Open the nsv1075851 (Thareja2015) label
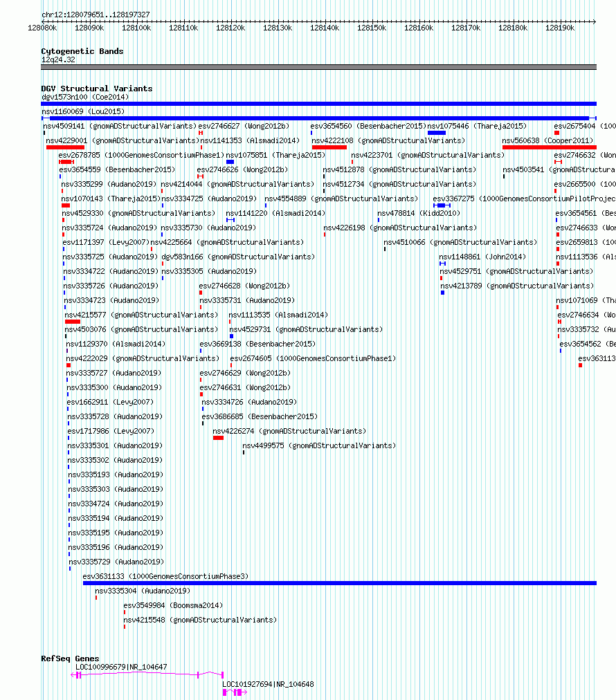The image size is (616, 700). pos(275,155)
